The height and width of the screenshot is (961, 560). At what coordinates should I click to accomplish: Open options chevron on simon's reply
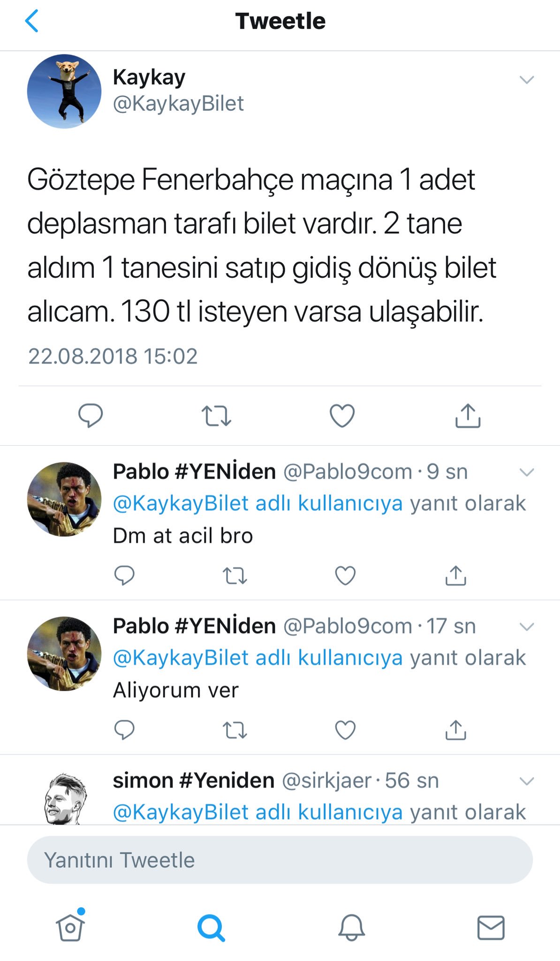click(527, 781)
